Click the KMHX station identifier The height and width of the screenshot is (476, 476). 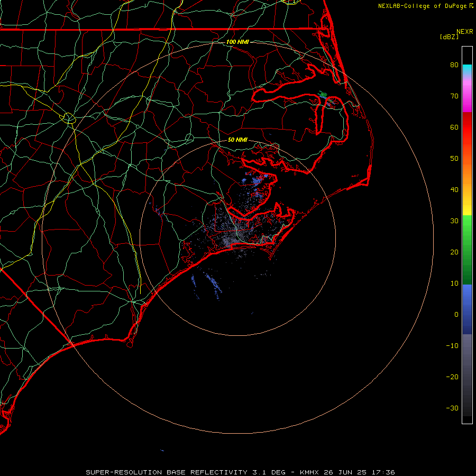click(309, 472)
